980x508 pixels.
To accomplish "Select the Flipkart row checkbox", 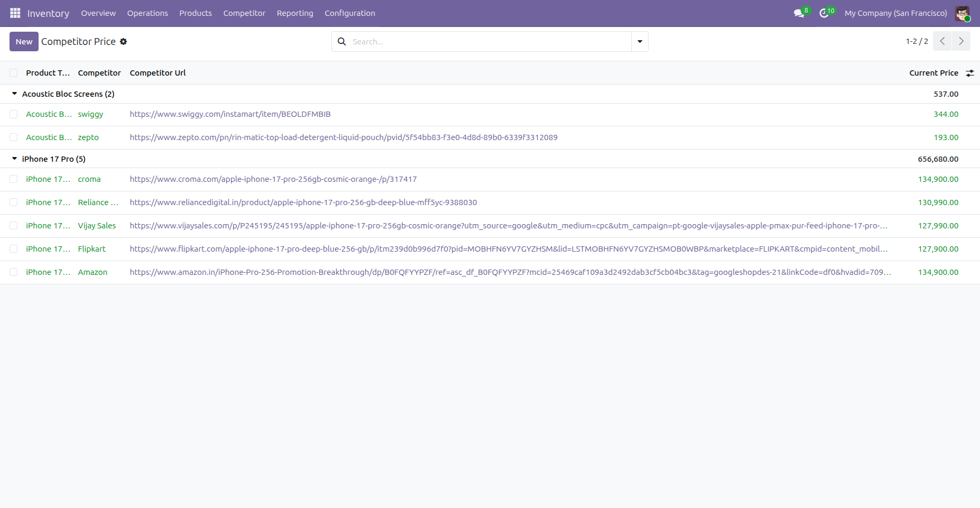I will [x=14, y=249].
